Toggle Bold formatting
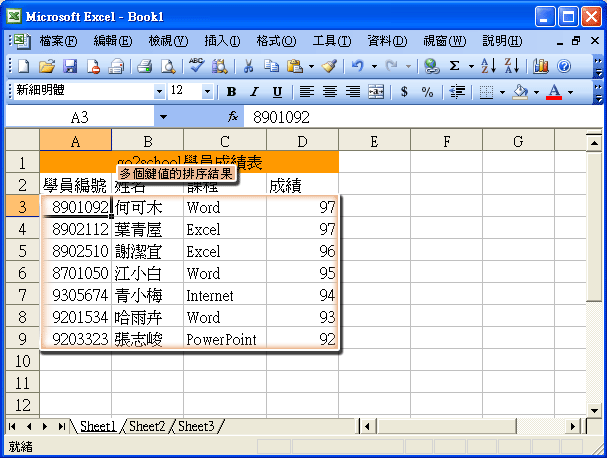Image resolution: width=607 pixels, height=458 pixels. pos(231,92)
